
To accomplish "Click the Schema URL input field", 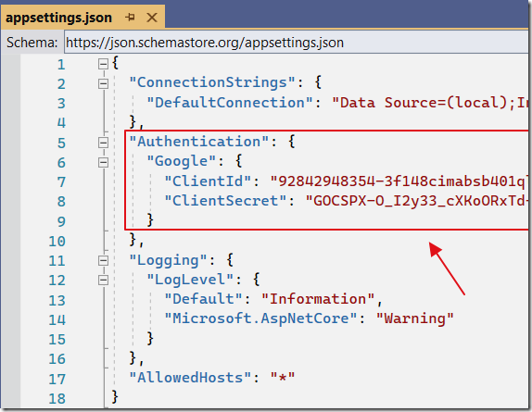I will (296, 43).
